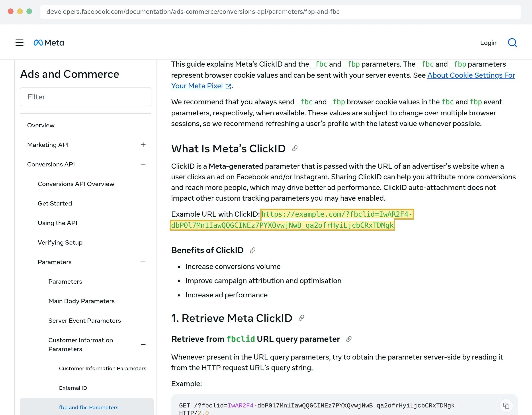This screenshot has width=532, height=415.
Task: Open nested Customer Information Parameters page
Action: [103, 368]
